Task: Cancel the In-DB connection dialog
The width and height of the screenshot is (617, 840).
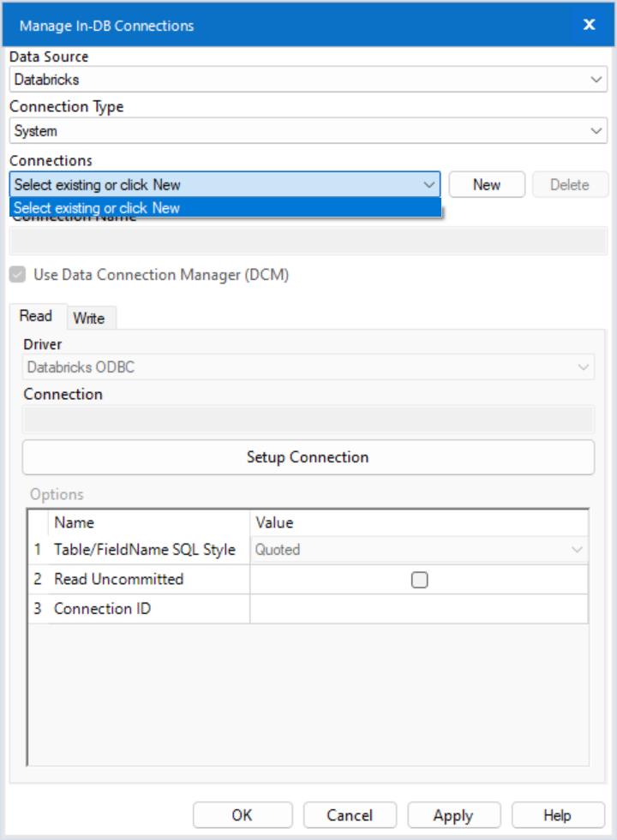Action: click(x=348, y=814)
